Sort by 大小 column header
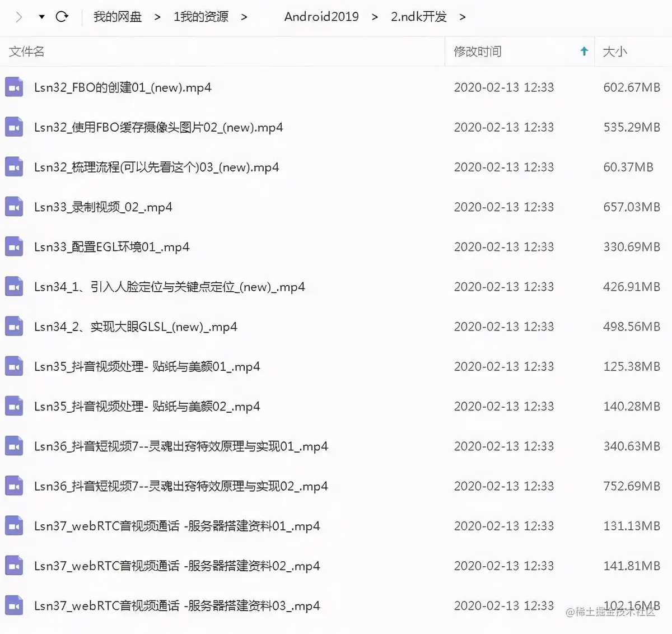 pyautogui.click(x=615, y=52)
